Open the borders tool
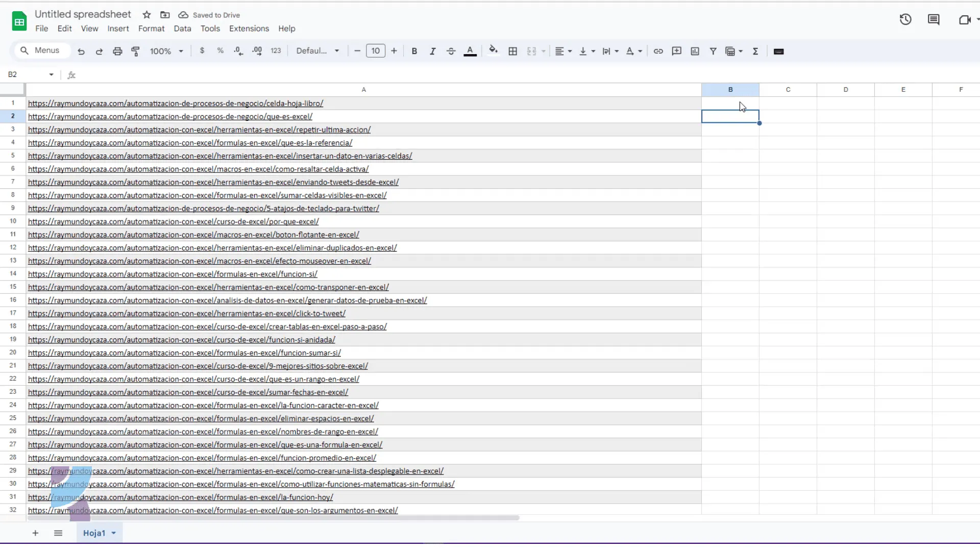 (x=513, y=52)
